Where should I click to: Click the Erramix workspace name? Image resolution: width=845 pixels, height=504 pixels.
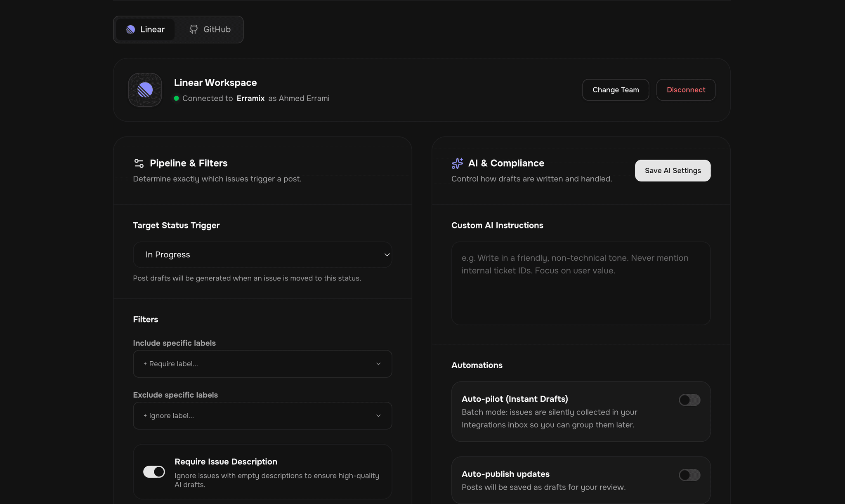pyautogui.click(x=250, y=98)
